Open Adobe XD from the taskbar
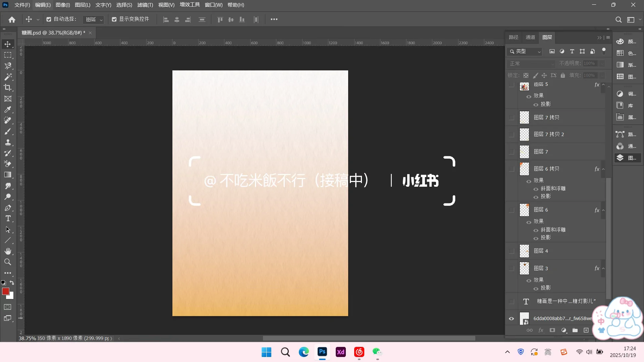This screenshot has height=362, width=644. (x=340, y=352)
